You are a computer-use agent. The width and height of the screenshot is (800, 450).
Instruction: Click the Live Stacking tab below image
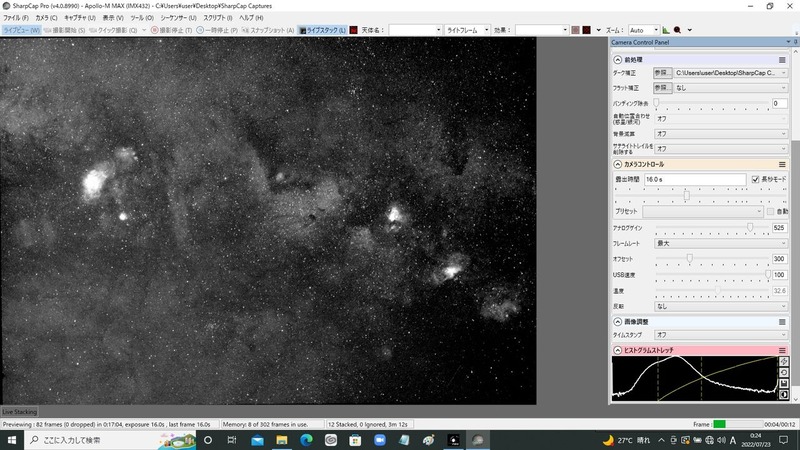click(x=19, y=412)
